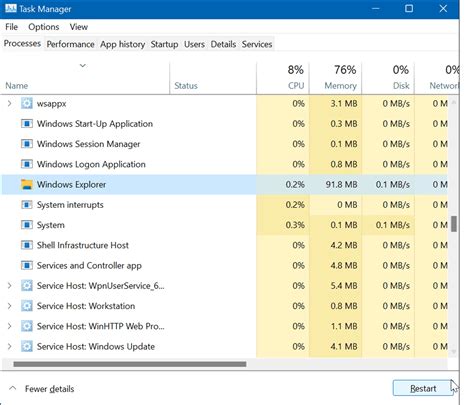Expand Service Host: WinHTTP Web Proxy group
Viewport: 474px width, 405px height.
click(x=9, y=326)
